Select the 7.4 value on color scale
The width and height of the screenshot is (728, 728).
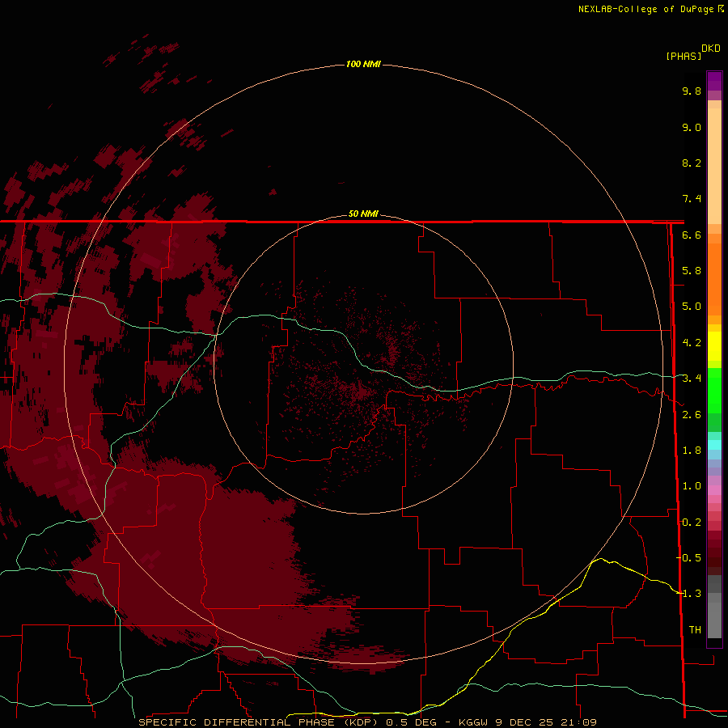click(692, 199)
